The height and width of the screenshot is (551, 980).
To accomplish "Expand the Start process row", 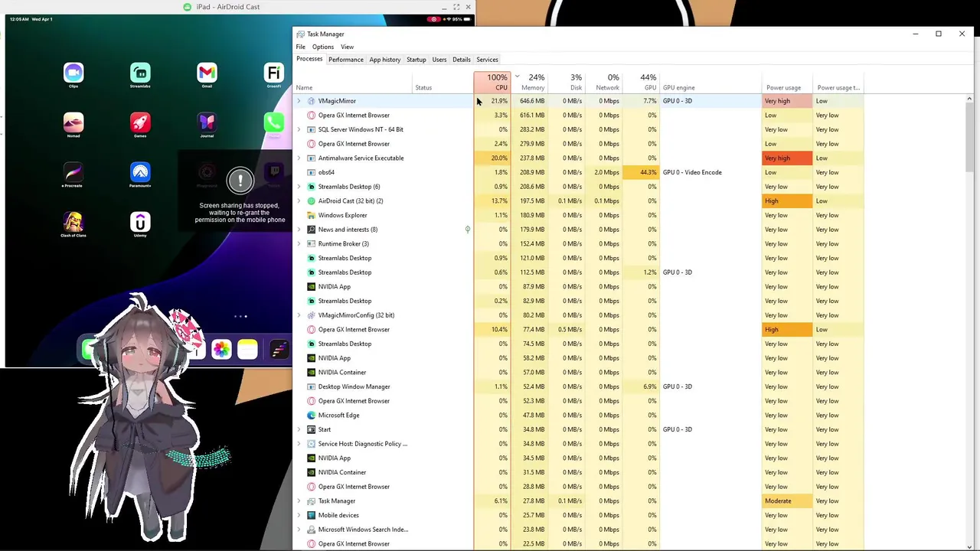I will [x=299, y=429].
